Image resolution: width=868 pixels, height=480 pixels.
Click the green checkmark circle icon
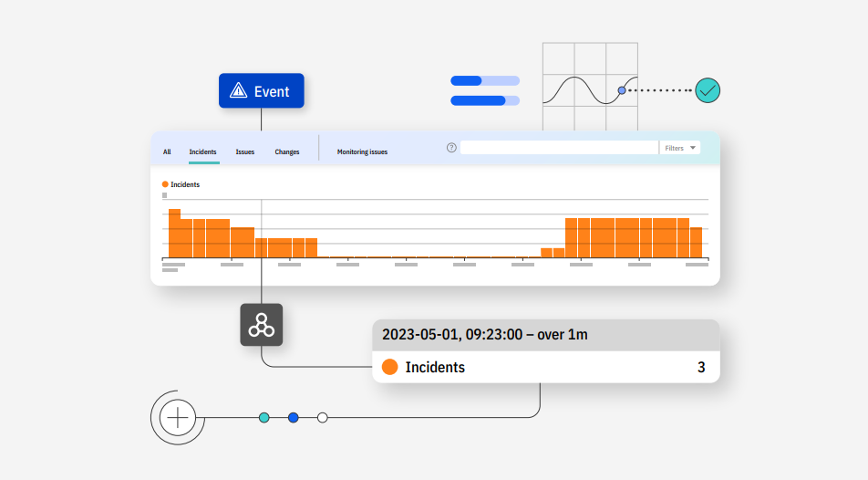(708, 90)
